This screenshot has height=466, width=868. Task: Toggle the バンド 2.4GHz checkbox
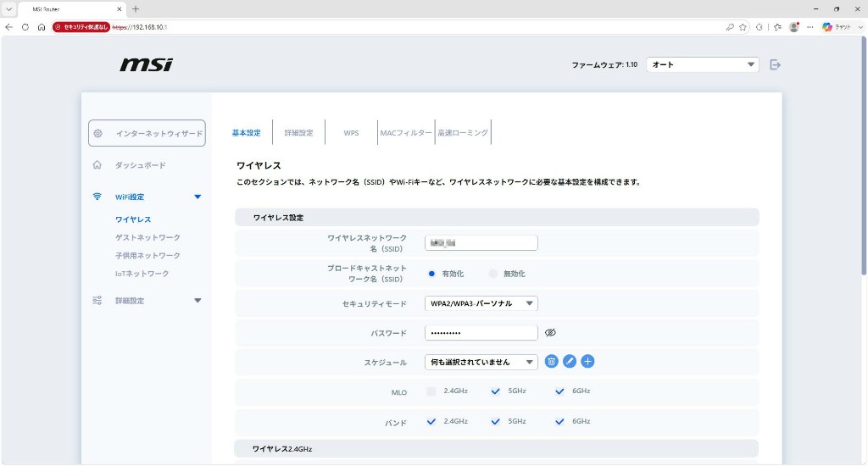coord(431,422)
